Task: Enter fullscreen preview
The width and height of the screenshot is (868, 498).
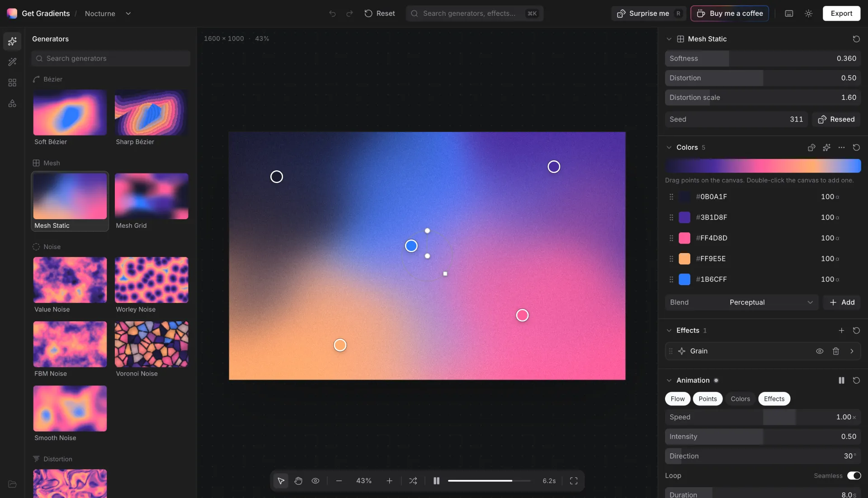Action: click(x=574, y=481)
